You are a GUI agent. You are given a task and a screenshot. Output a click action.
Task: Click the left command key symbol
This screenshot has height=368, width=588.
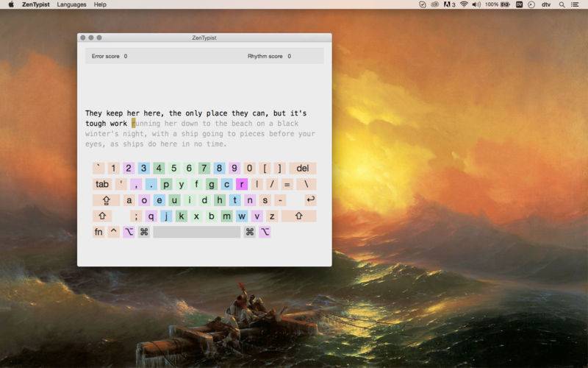point(144,232)
